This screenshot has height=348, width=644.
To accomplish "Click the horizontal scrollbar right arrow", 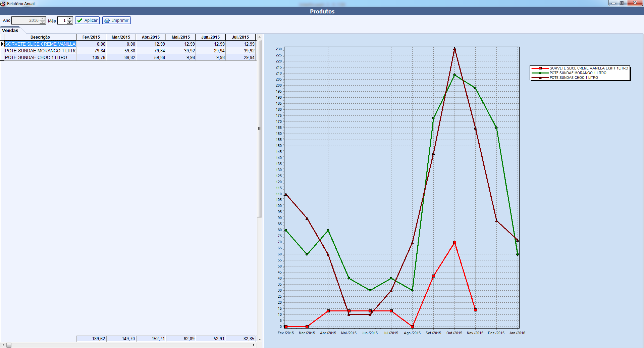I will (x=254, y=345).
